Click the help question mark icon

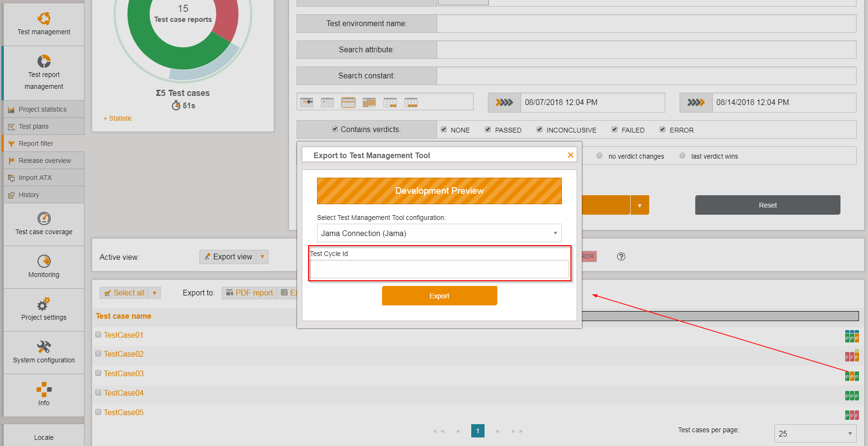click(621, 256)
